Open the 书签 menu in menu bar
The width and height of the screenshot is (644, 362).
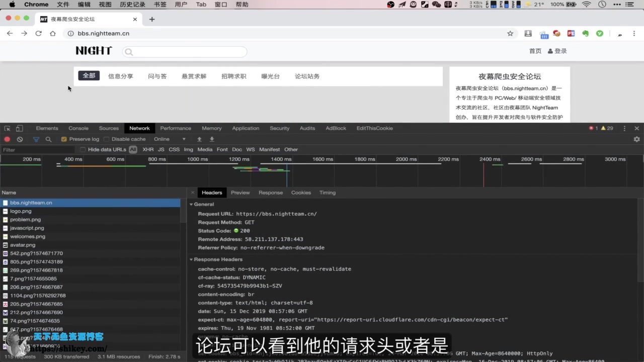[x=160, y=5]
